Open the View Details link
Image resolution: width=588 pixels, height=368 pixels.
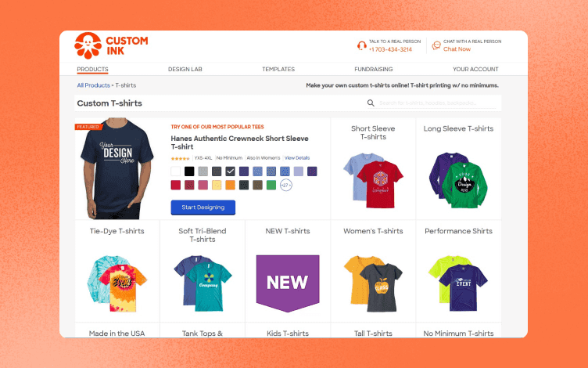click(x=297, y=158)
